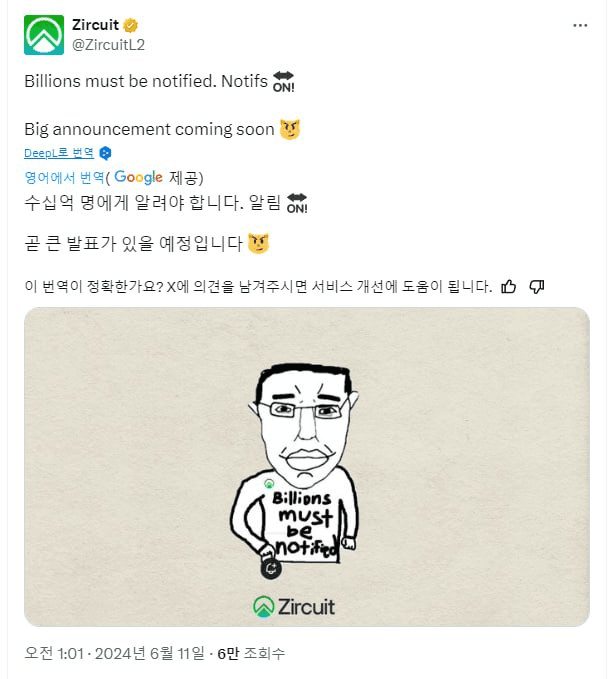Open the Zircuit display name link
The height and width of the screenshot is (679, 616).
pyautogui.click(x=95, y=25)
